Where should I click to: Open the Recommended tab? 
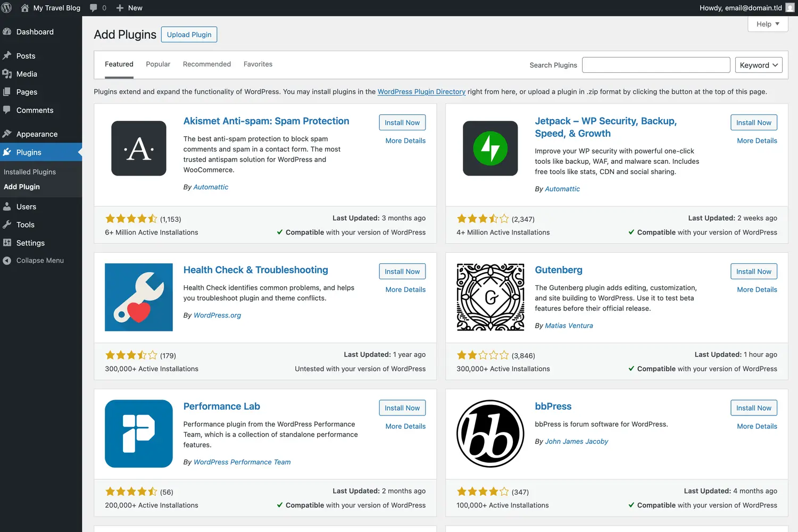pyautogui.click(x=207, y=64)
